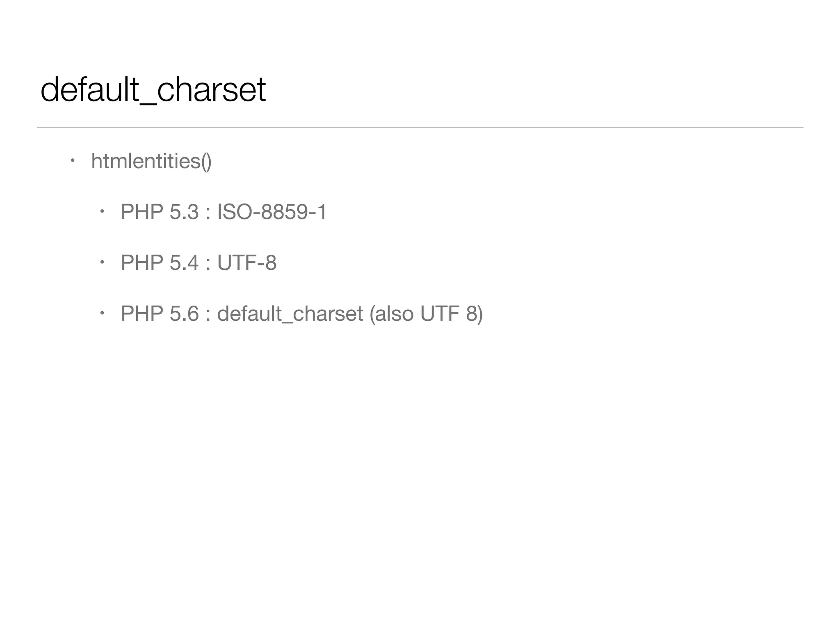Click the underscore in the slide title

click(148, 103)
